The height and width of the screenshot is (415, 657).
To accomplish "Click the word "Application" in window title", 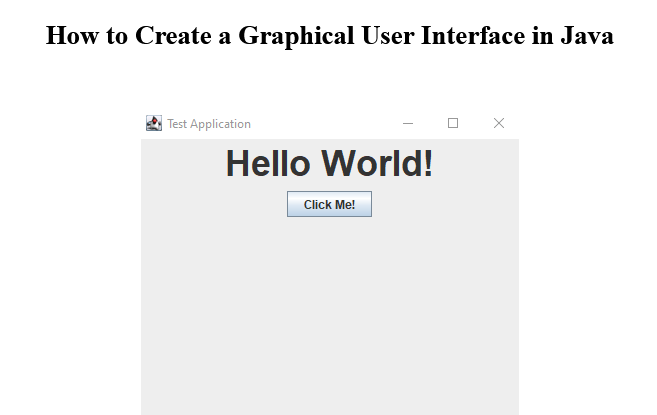I will [221, 124].
